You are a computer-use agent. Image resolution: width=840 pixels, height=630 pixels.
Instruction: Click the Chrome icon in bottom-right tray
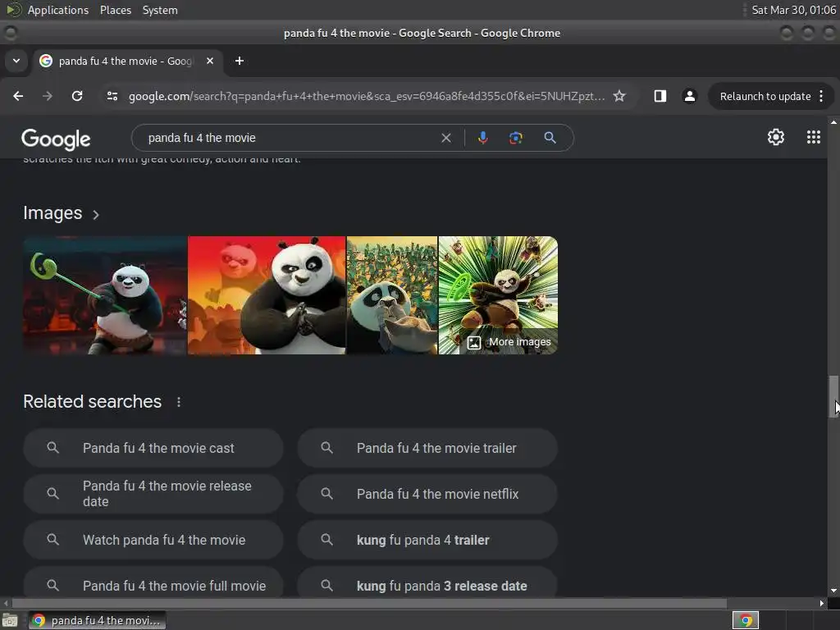(745, 620)
